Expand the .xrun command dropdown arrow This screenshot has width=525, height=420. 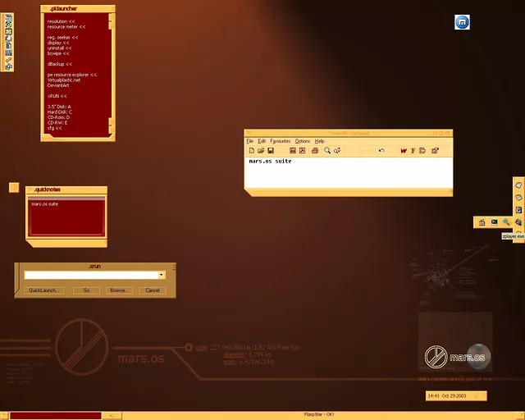pyautogui.click(x=162, y=276)
